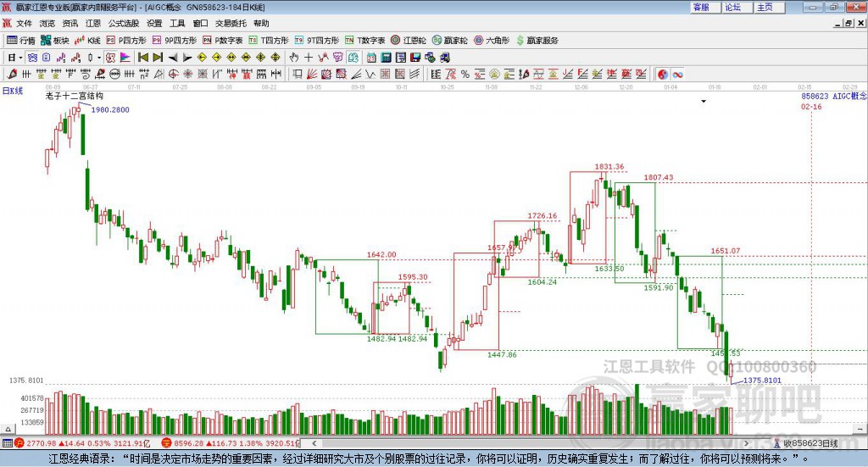868x467 pixels.
Task: Click the first yellow diamond left-arrow icon
Action: click(202, 58)
